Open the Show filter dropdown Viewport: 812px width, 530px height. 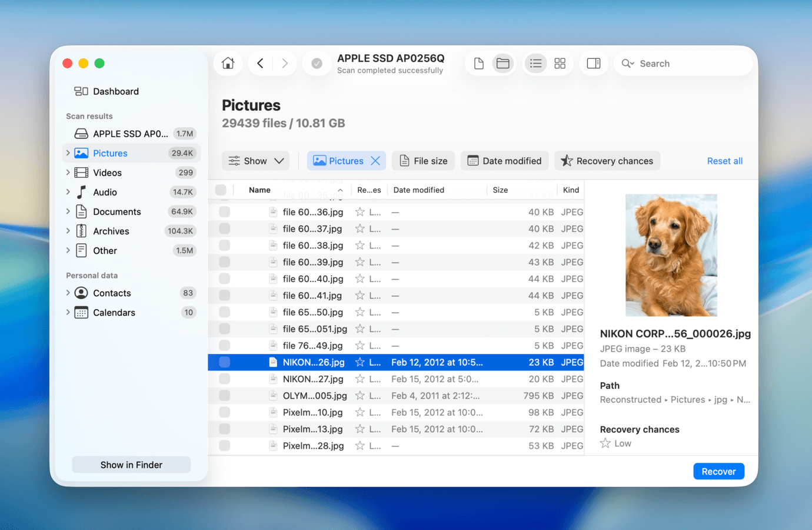tap(255, 160)
